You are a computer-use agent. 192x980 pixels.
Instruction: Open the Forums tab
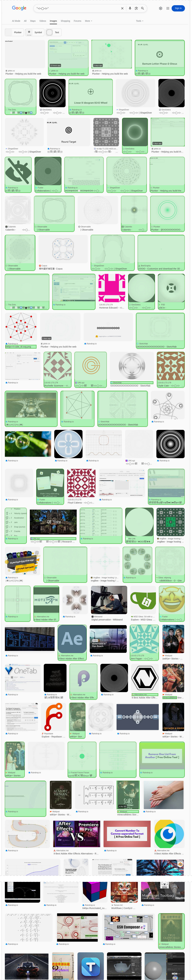coord(77,21)
